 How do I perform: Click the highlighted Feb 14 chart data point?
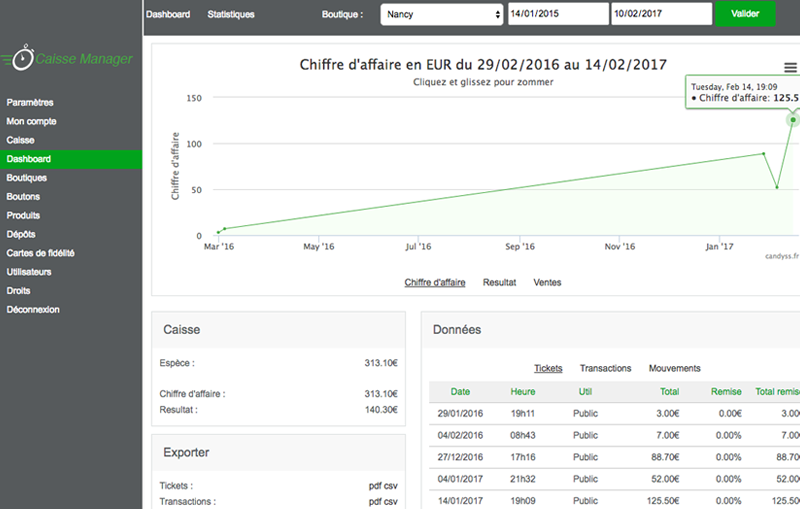point(793,120)
